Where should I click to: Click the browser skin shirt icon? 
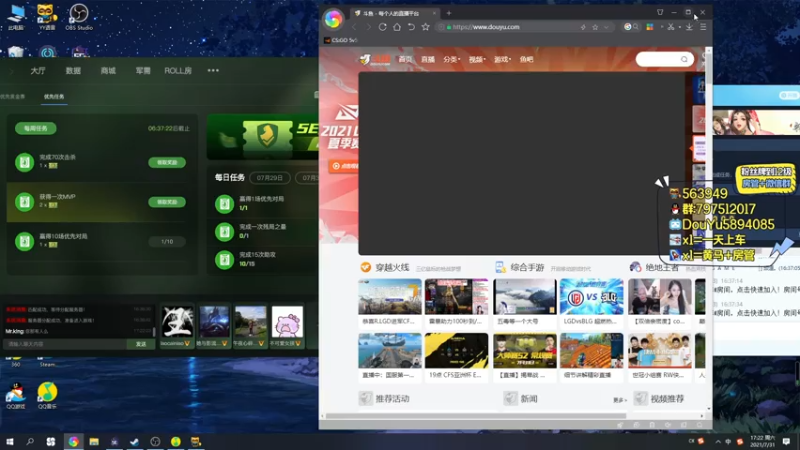660,12
